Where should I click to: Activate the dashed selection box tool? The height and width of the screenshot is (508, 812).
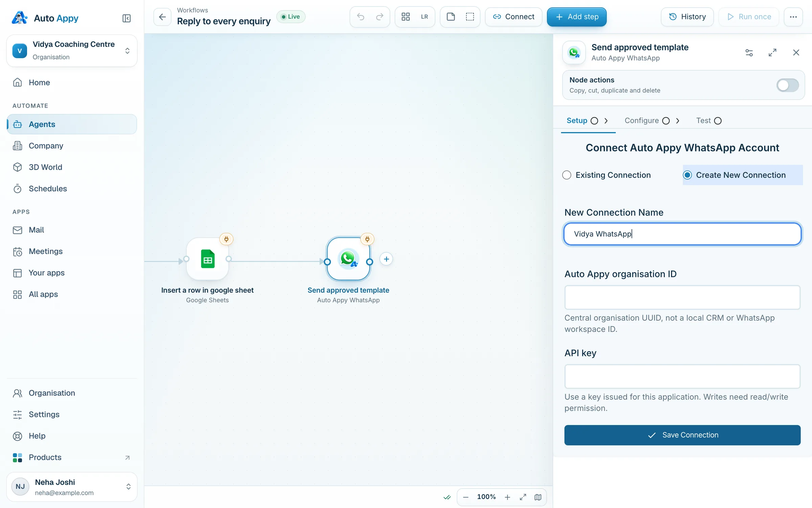[470, 17]
